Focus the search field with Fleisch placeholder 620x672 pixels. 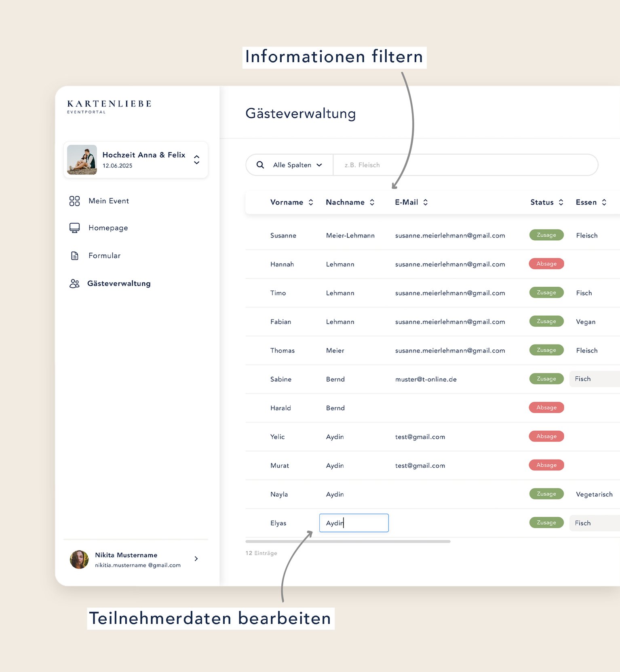pos(465,165)
